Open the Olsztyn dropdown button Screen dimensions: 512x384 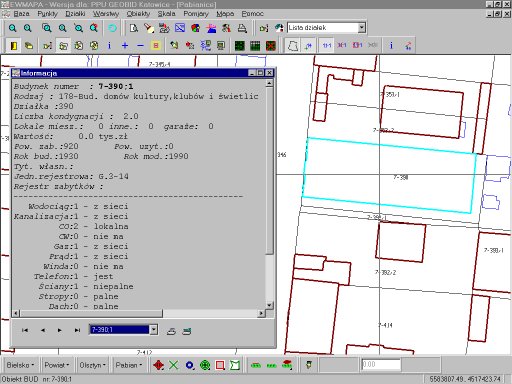point(92,365)
